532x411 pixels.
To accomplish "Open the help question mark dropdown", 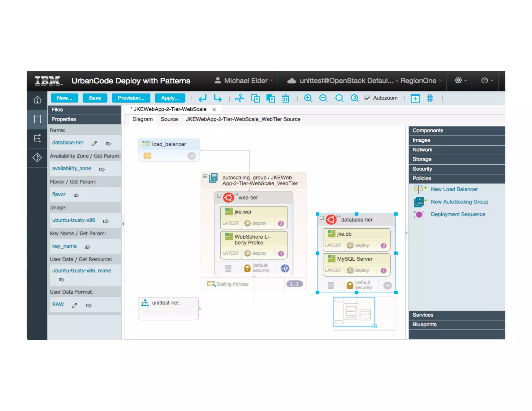I will pyautogui.click(x=487, y=81).
